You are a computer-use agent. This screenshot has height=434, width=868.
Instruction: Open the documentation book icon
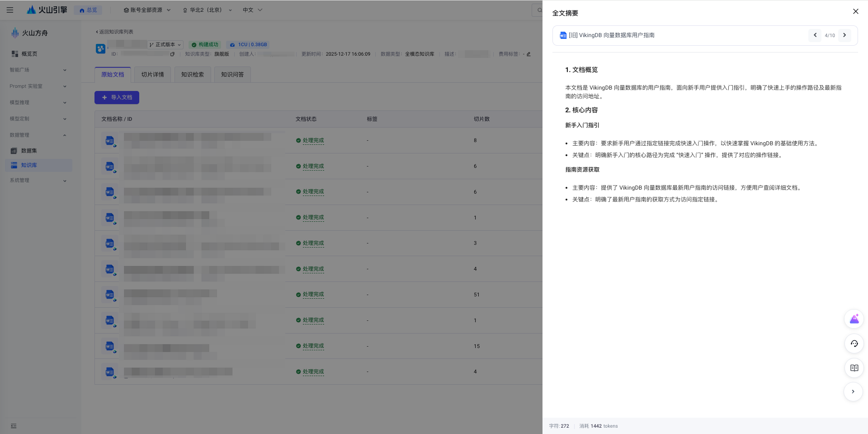tap(854, 368)
